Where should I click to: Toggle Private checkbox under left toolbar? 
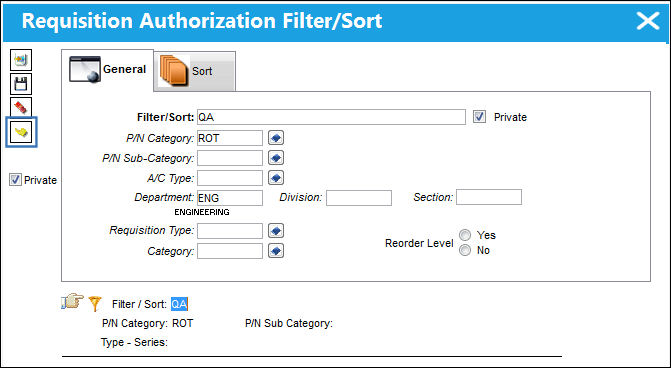[x=15, y=180]
